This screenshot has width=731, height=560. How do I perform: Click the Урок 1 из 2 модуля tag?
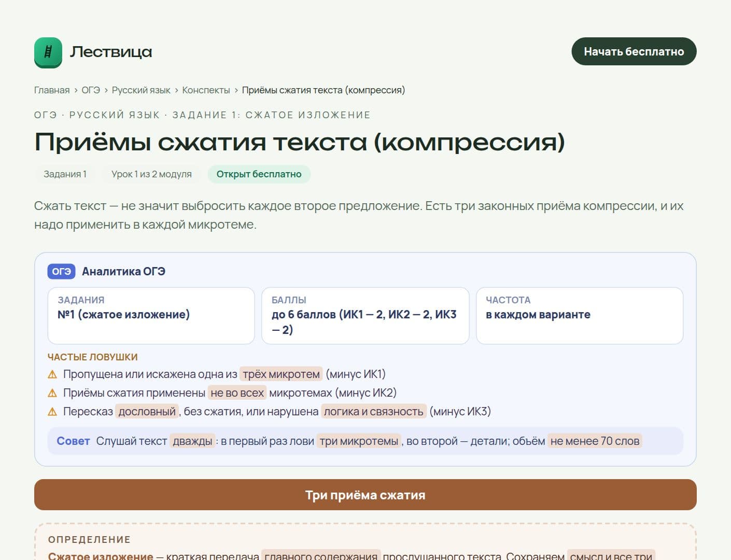[151, 174]
